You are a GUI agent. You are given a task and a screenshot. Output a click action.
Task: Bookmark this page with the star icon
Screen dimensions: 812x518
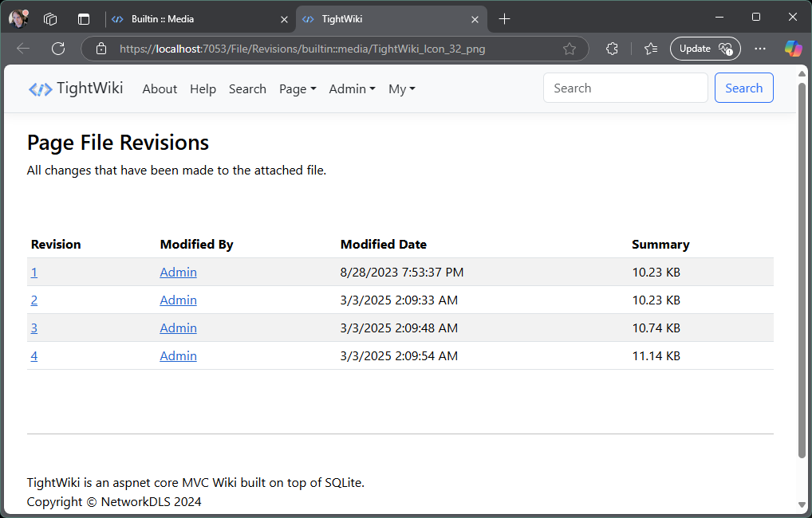point(570,49)
